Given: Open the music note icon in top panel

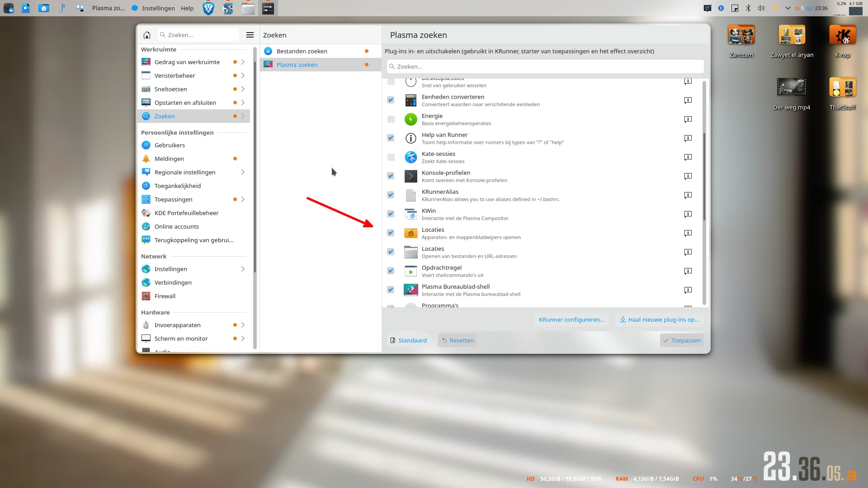Looking at the screenshot, I should [62, 8].
